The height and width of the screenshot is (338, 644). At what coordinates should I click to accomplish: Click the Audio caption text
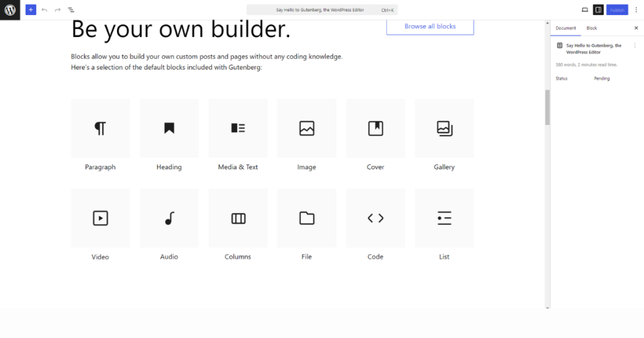pyautogui.click(x=169, y=257)
